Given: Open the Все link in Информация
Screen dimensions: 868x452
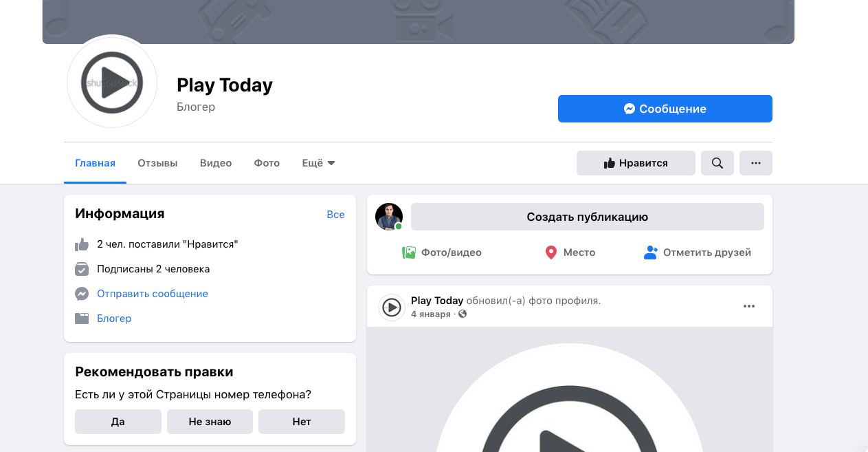Looking at the screenshot, I should point(335,214).
